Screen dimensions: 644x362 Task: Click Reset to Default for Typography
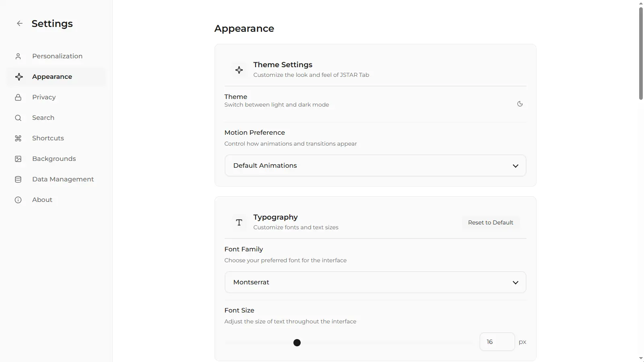tap(491, 222)
